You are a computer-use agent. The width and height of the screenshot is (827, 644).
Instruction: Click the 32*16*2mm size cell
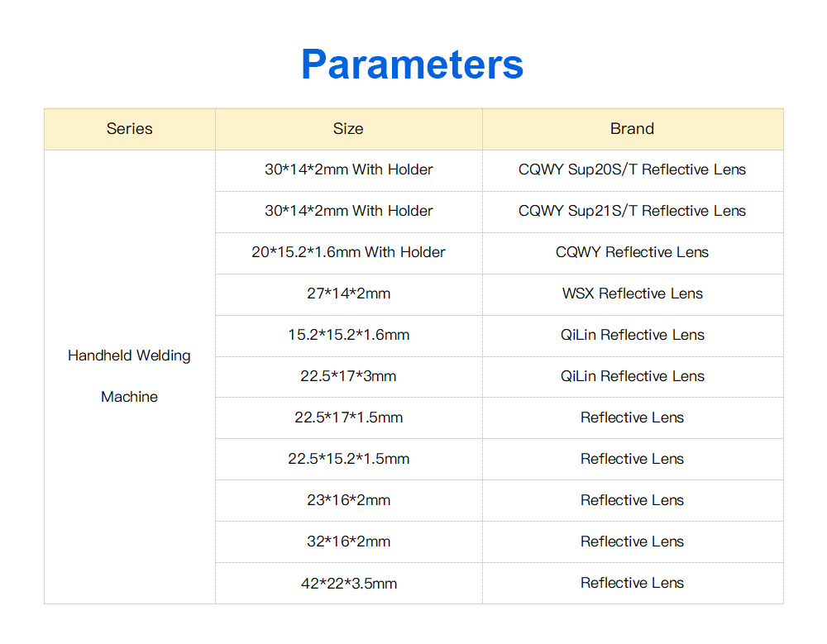coord(349,541)
